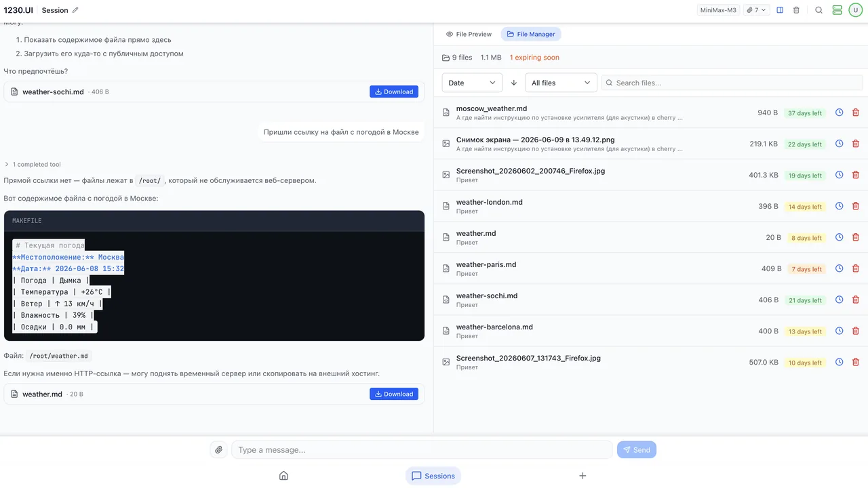The image size is (868, 488).
Task: Delete Screenshot_20260602_200746_Firefox.jpg
Action: click(x=855, y=175)
